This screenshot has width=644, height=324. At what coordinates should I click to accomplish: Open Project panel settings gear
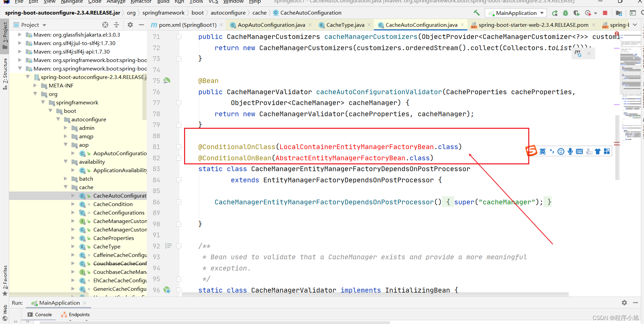pyautogui.click(x=130, y=25)
